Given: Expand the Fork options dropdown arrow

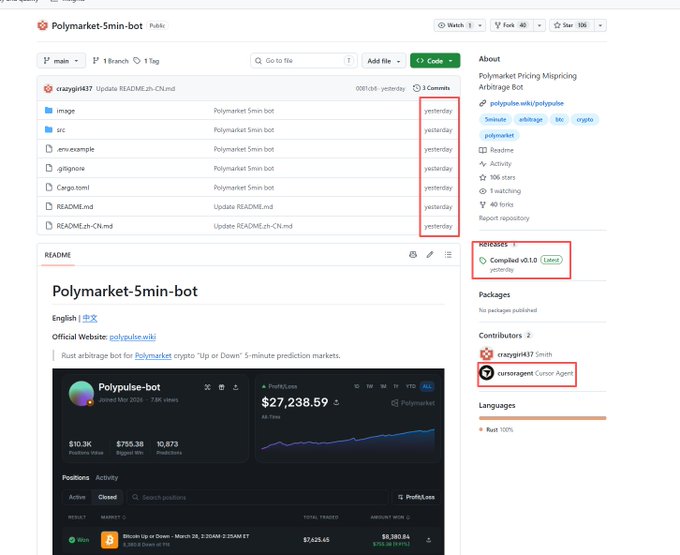Looking at the screenshot, I should (x=539, y=26).
